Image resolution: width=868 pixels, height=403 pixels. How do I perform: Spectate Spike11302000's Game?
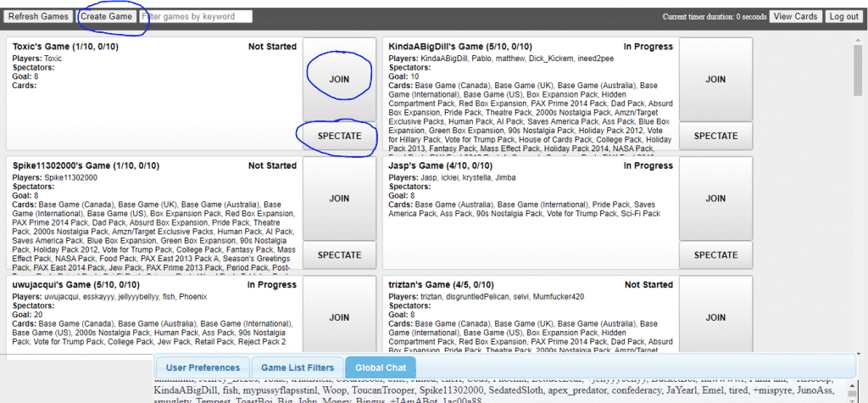tap(339, 255)
